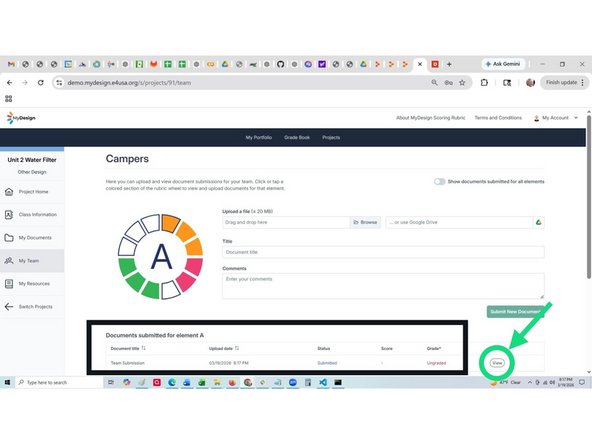This screenshot has width=592, height=444.
Task: Sort by Upload date column arrows
Action: tap(237, 348)
